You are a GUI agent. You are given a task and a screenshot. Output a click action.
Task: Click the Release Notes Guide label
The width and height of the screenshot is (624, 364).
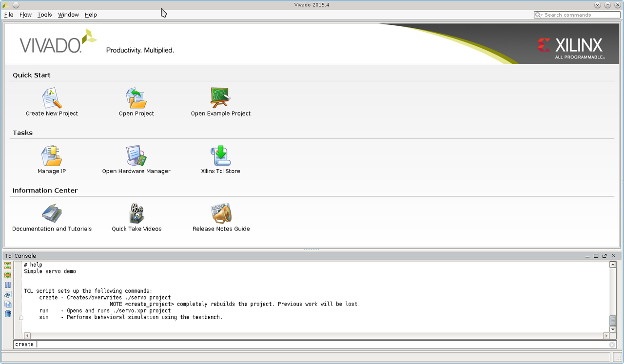pos(221,229)
